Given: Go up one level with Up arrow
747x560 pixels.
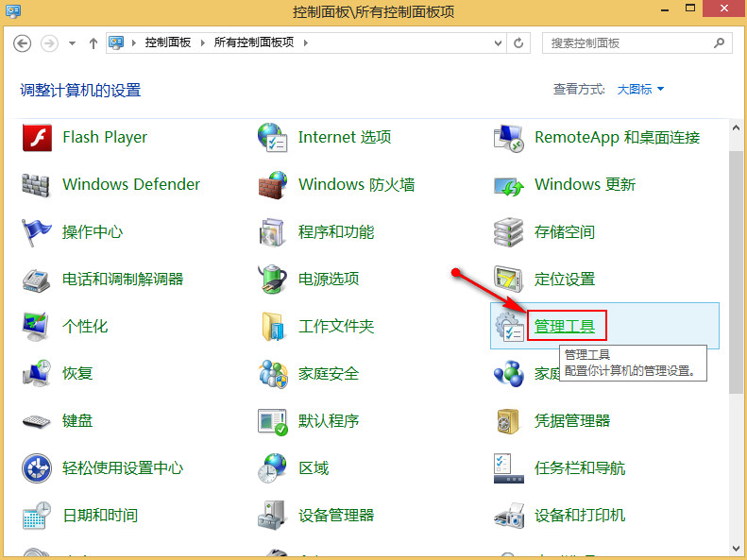Looking at the screenshot, I should pyautogui.click(x=93, y=43).
